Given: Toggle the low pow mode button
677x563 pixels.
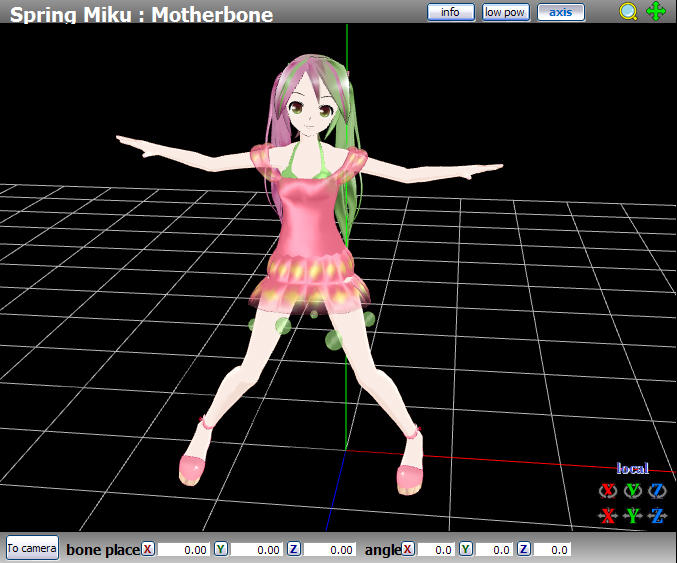Looking at the screenshot, I should click(x=505, y=12).
